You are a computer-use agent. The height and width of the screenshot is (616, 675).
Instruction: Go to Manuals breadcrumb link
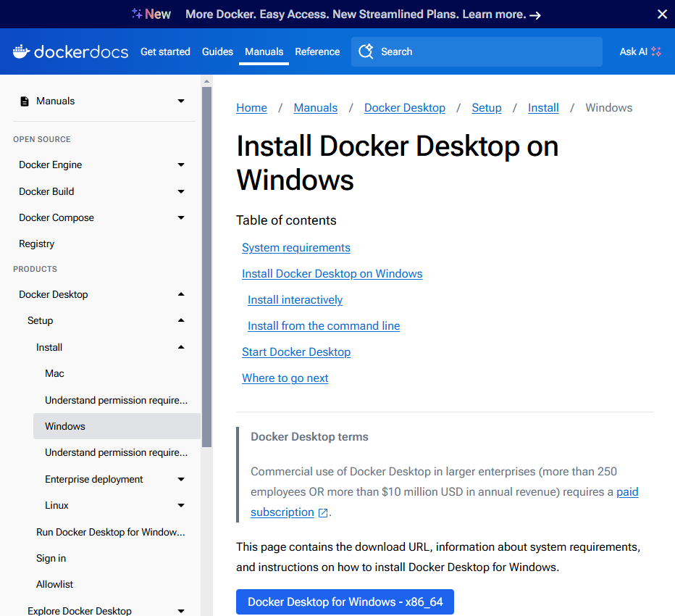click(x=316, y=108)
